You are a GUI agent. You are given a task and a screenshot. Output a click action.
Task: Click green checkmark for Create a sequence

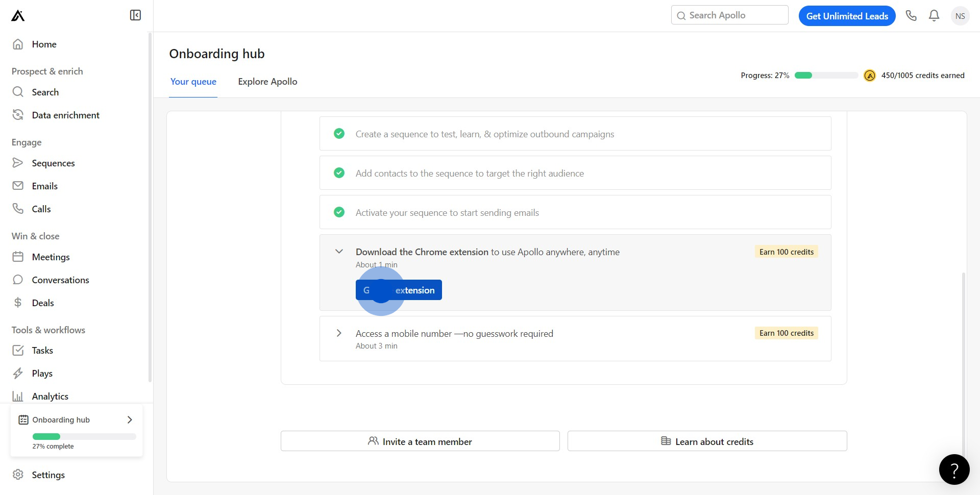click(x=339, y=134)
